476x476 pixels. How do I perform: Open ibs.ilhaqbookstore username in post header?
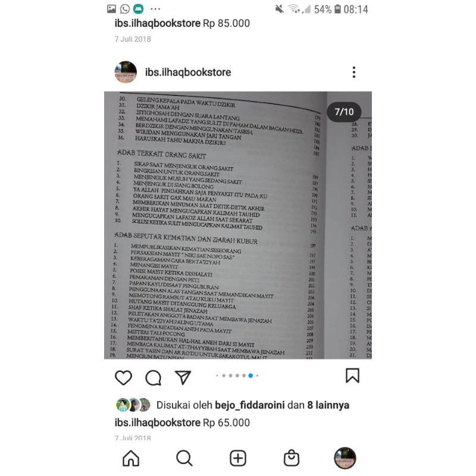pos(188,72)
